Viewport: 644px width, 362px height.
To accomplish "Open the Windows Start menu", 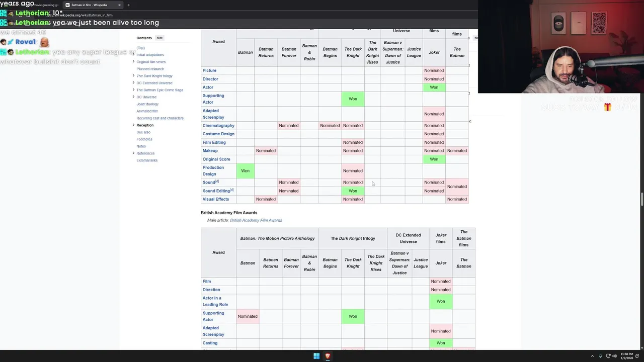I will [x=316, y=356].
